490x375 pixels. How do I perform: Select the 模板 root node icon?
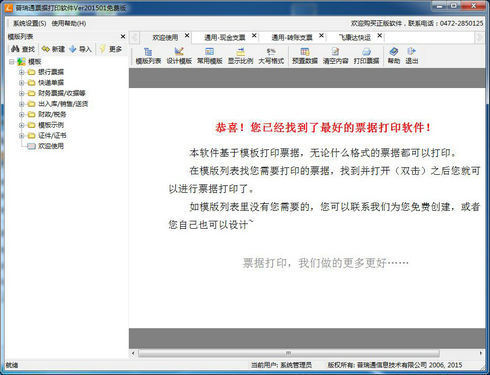(22, 62)
